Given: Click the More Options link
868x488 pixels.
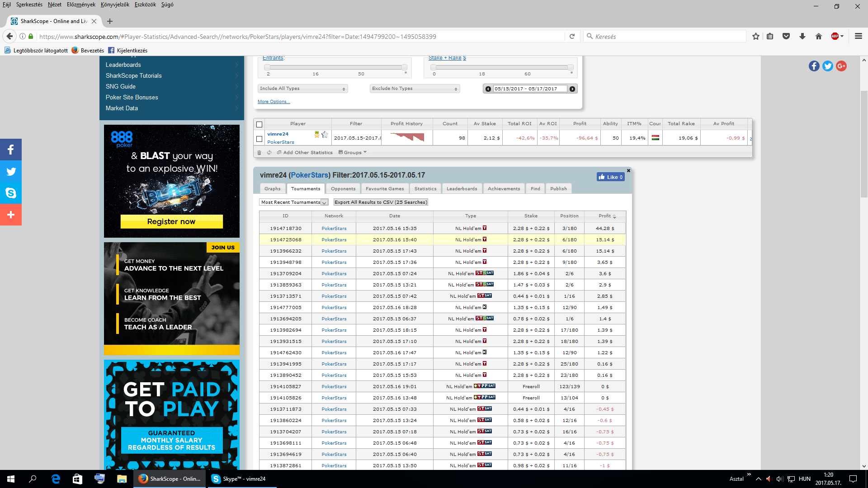Looking at the screenshot, I should tap(274, 102).
